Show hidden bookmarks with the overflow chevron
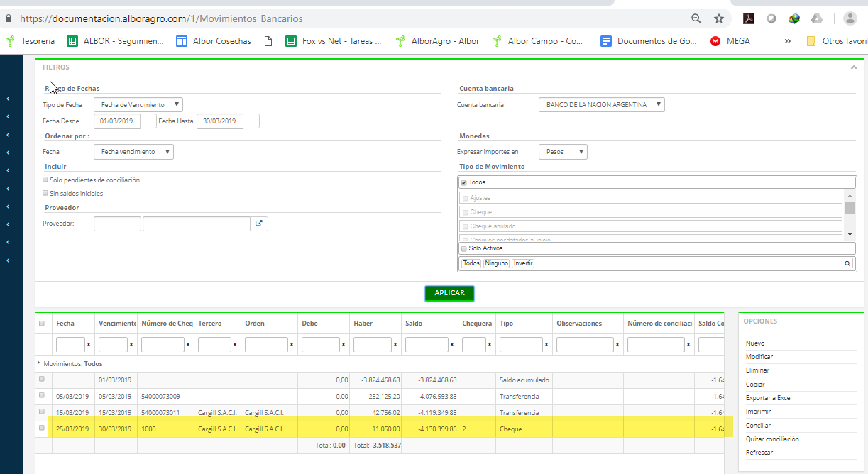The height and width of the screenshot is (474, 868). (x=787, y=41)
